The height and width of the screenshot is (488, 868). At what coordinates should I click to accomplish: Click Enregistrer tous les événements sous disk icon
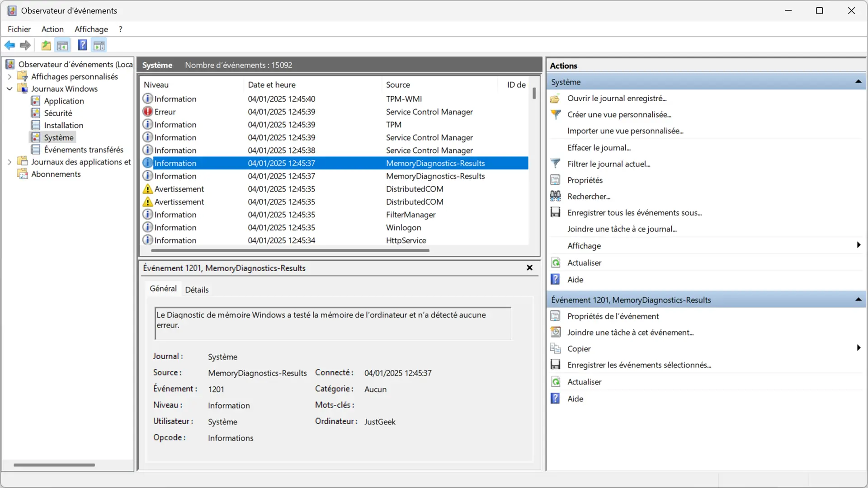556,212
